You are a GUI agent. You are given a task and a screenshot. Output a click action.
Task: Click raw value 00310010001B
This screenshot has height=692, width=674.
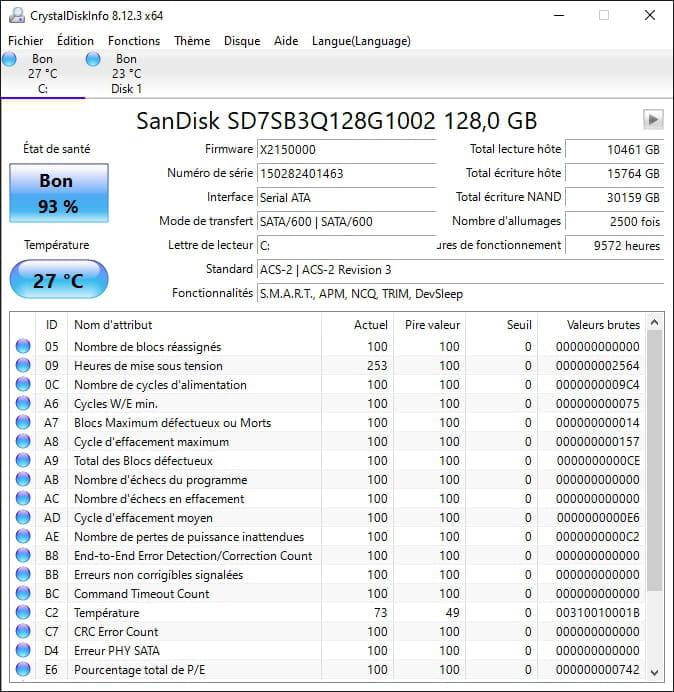coord(597,613)
